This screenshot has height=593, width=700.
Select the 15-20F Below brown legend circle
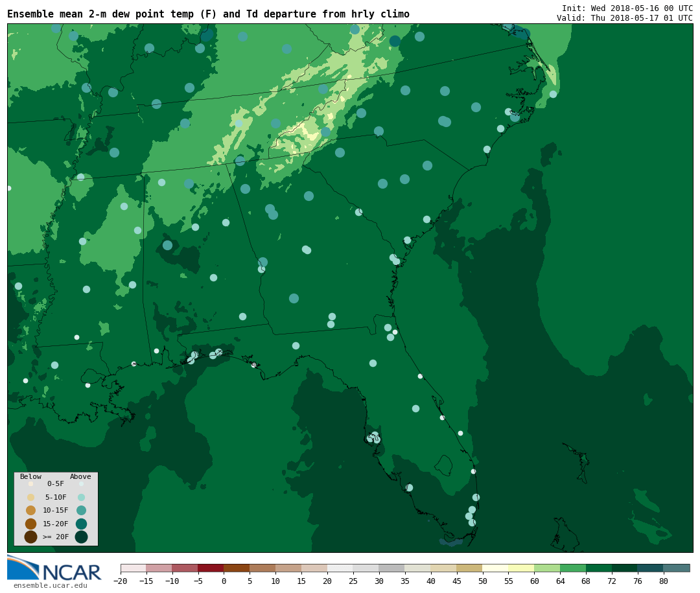pyautogui.click(x=30, y=524)
